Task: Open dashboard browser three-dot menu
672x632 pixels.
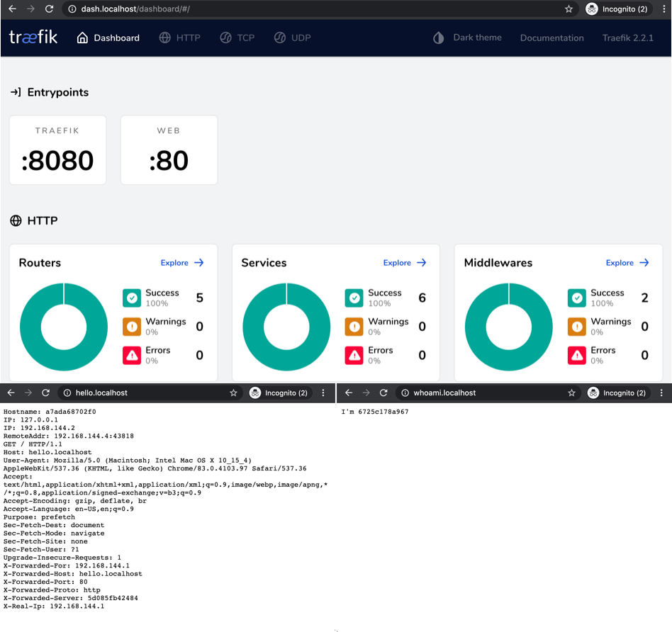Action: (x=663, y=9)
